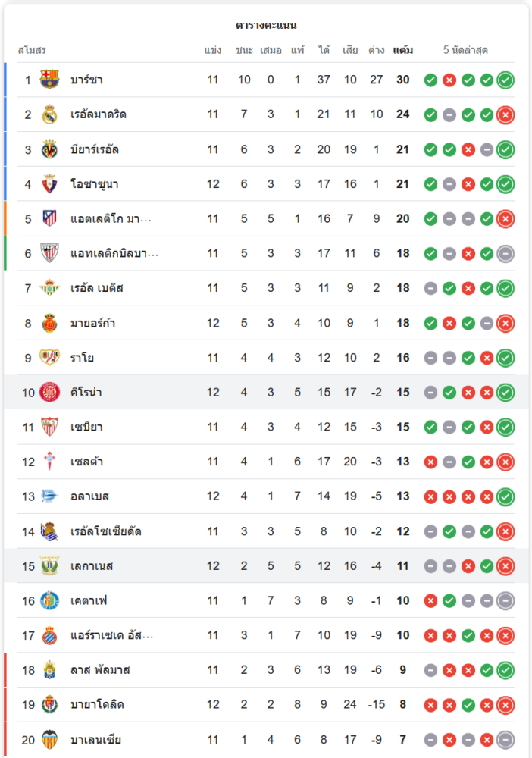The width and height of the screenshot is (532, 758).
Task: Click the 5 นัดล่าสุด column header
Action: click(x=465, y=50)
